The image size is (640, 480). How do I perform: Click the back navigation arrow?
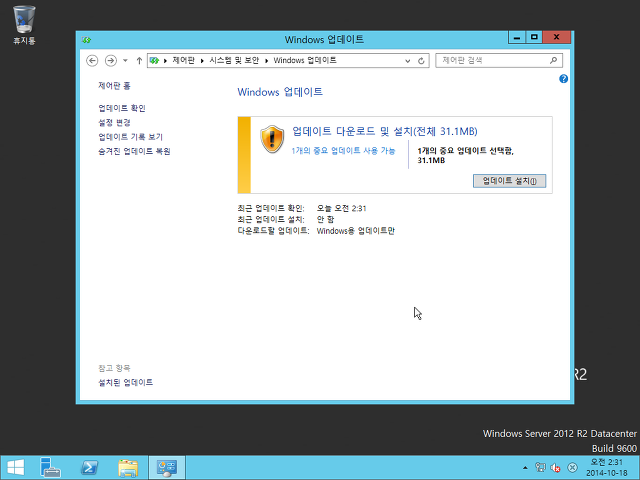pos(92,60)
